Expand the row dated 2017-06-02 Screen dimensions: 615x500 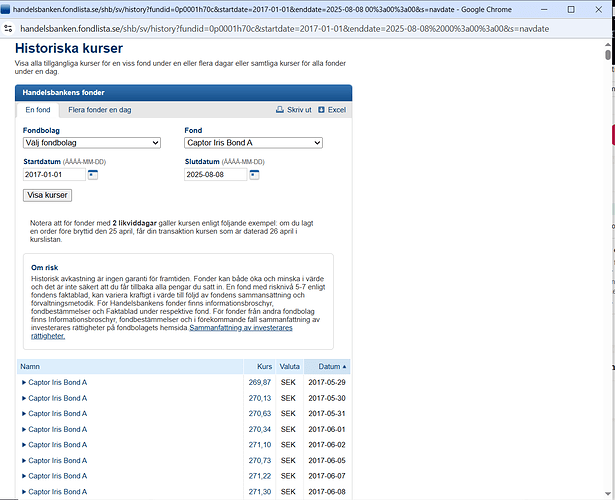[24, 445]
